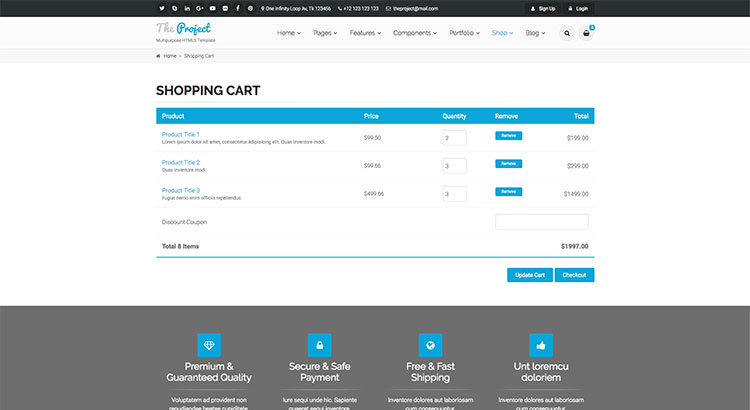Open the Portfolio dropdown menu

464,33
